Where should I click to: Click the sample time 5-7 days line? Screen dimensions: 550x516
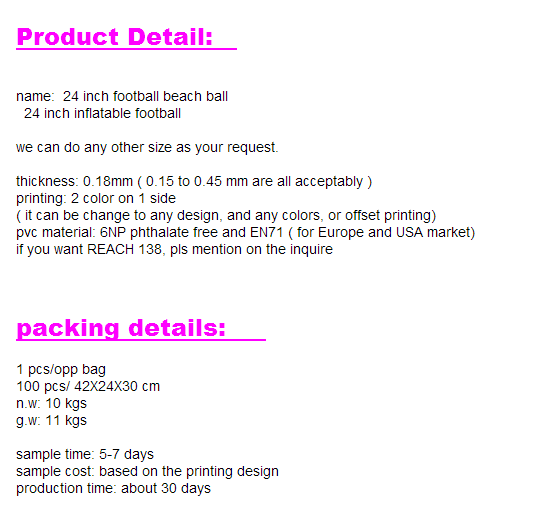[x=85, y=454]
